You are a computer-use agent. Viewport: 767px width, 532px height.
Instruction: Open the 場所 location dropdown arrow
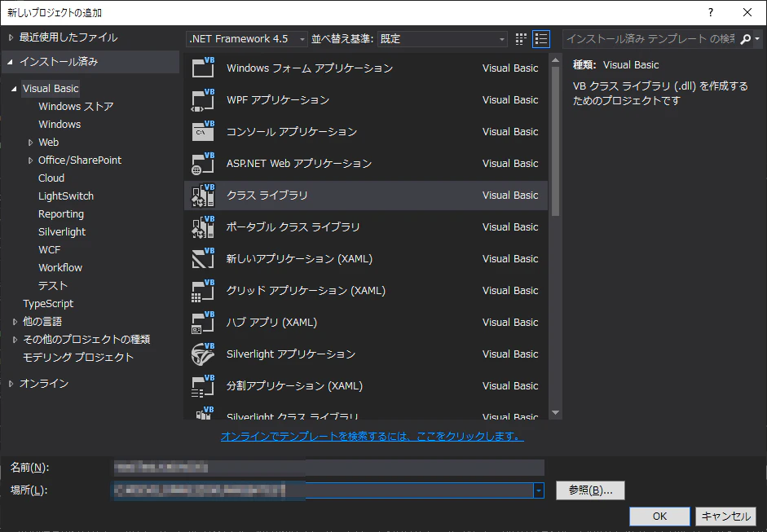[x=539, y=490]
